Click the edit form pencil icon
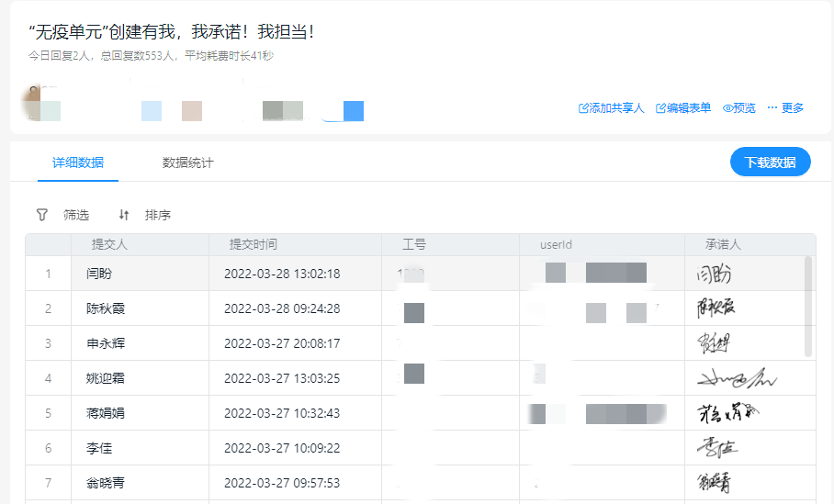834x504 pixels. tap(660, 108)
